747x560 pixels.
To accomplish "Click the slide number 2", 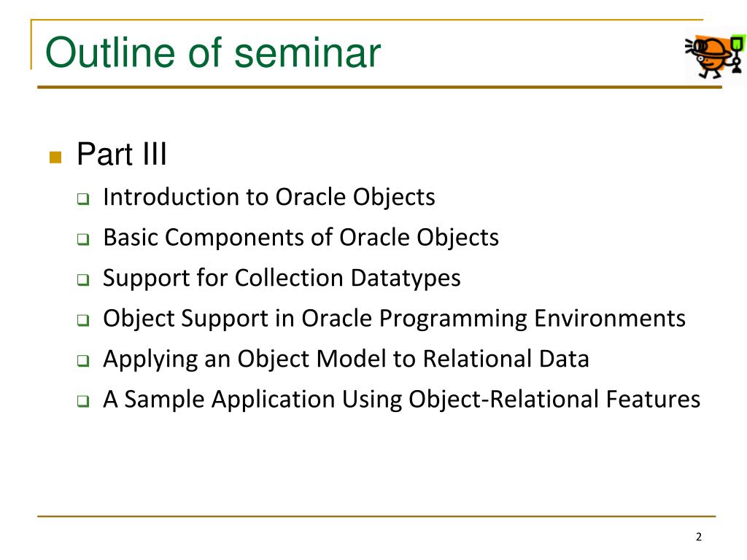I will pyautogui.click(x=699, y=537).
